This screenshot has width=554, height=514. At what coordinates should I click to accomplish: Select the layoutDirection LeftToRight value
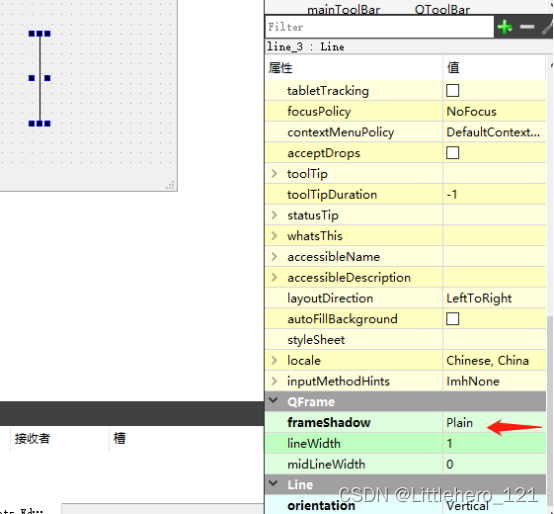[x=479, y=298]
